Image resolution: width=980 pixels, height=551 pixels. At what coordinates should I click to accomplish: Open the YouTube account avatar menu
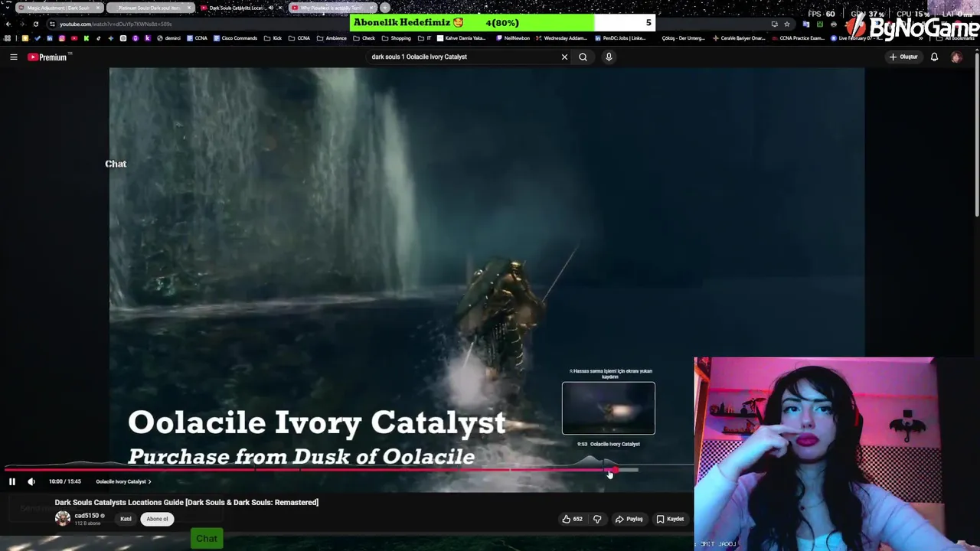pos(956,57)
